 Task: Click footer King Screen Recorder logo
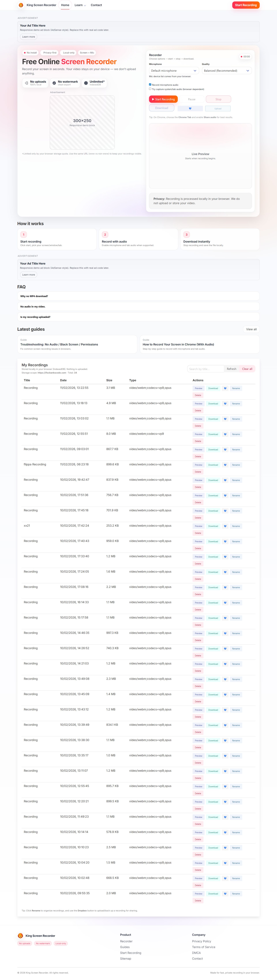20,936
